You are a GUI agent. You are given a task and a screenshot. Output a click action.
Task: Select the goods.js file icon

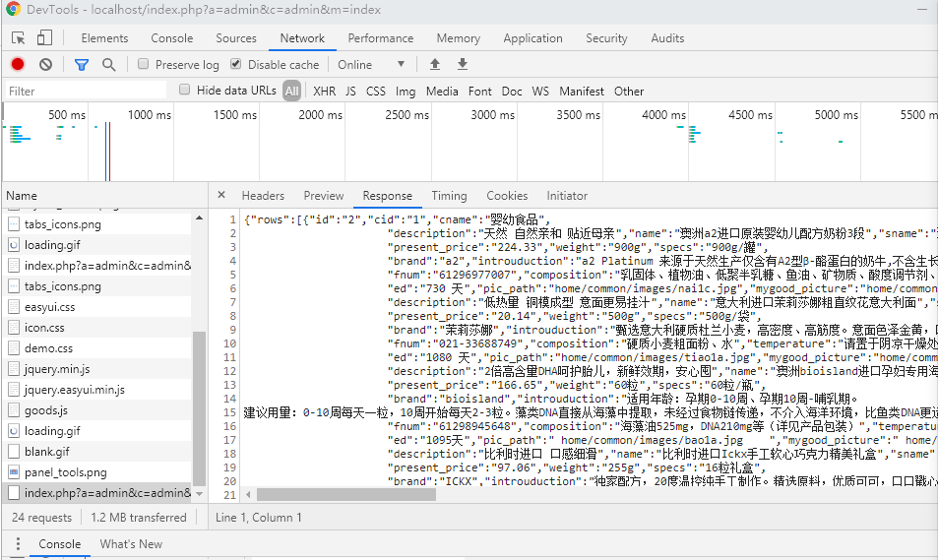(x=13, y=410)
